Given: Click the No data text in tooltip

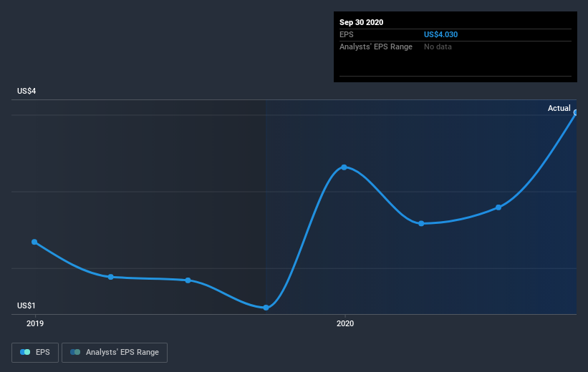Looking at the screenshot, I should (x=438, y=46).
